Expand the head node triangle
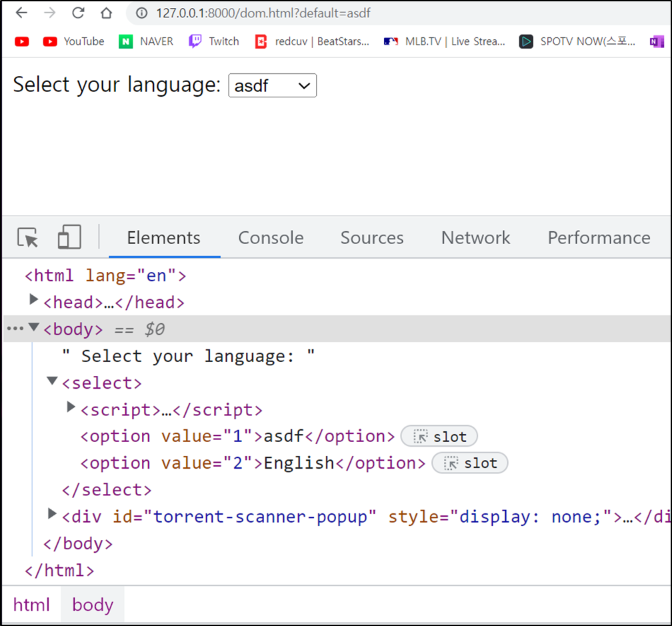This screenshot has height=626, width=672. pos(33,299)
